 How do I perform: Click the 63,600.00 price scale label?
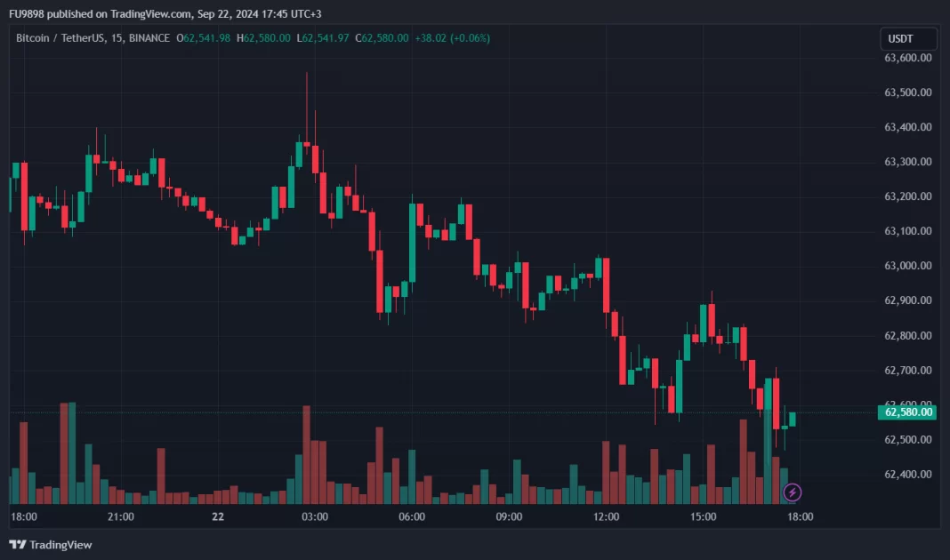(907, 58)
